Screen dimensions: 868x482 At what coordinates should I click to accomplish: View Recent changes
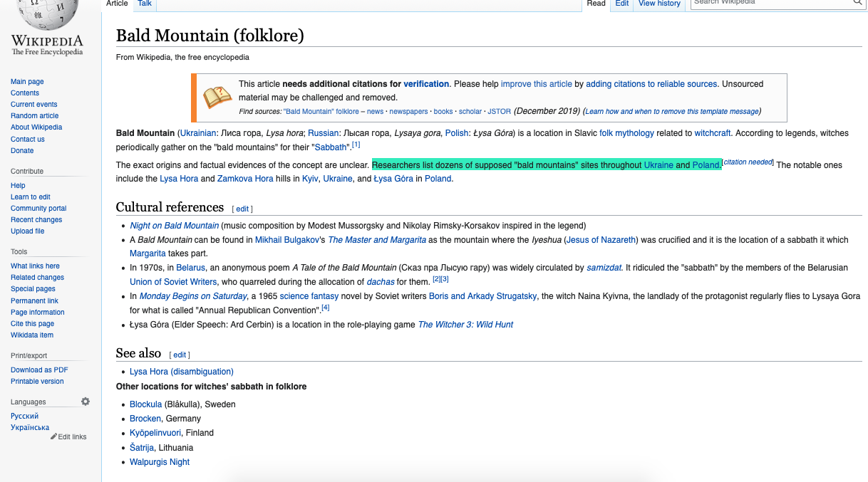36,220
